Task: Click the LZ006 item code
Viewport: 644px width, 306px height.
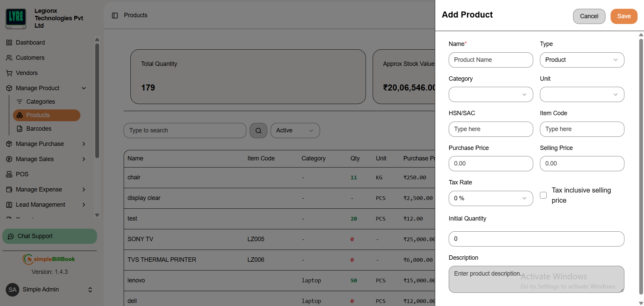Action: pos(256,260)
